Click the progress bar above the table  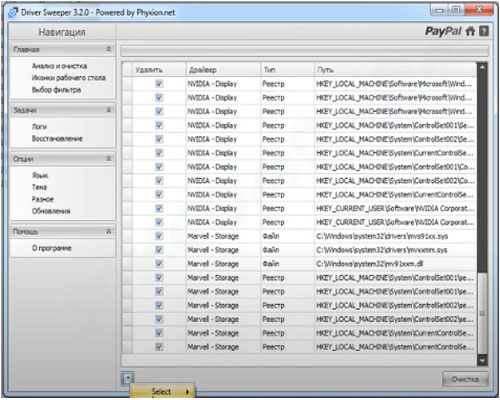pyautogui.click(x=305, y=51)
